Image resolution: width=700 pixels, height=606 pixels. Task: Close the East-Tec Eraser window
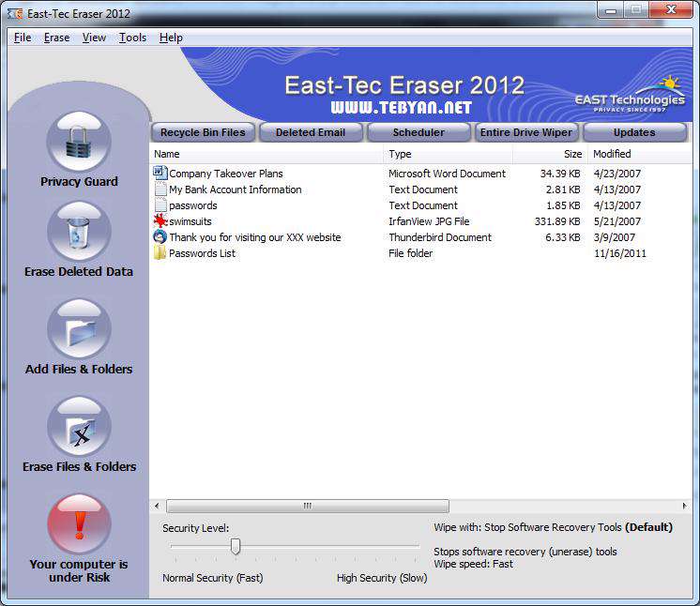671,9
